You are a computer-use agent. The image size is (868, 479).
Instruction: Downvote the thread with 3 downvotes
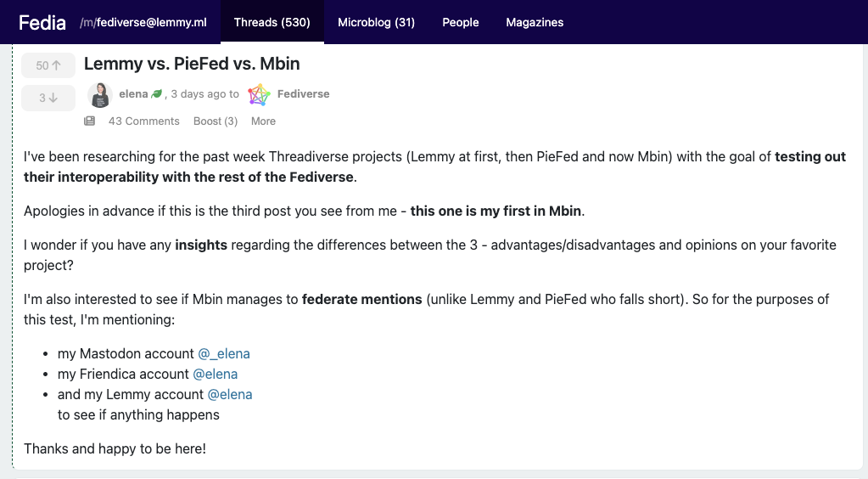tap(48, 98)
